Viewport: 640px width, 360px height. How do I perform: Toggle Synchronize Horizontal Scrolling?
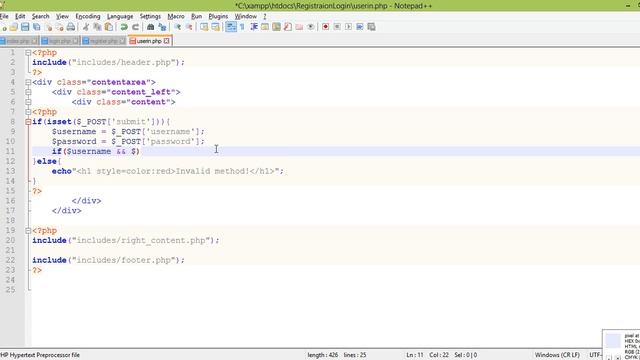coord(216,27)
